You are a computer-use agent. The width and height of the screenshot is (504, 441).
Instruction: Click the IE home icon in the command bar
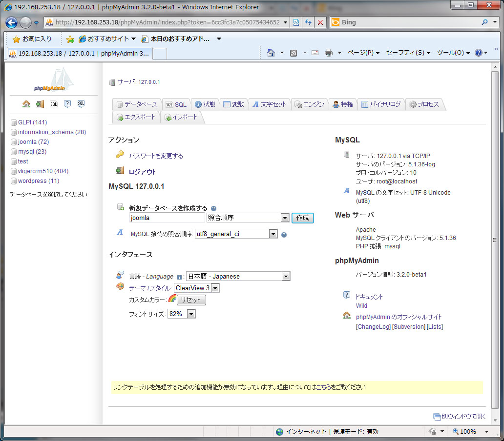(x=271, y=53)
